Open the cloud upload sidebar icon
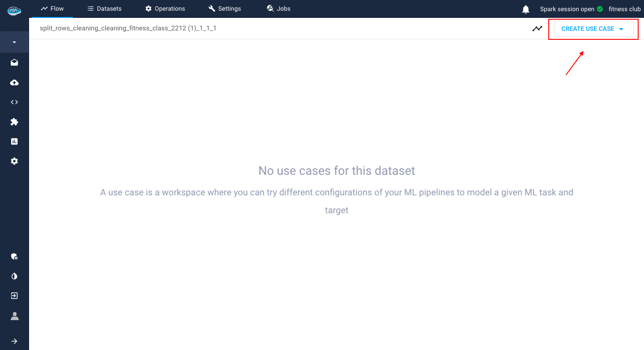The width and height of the screenshot is (644, 350). (14, 83)
